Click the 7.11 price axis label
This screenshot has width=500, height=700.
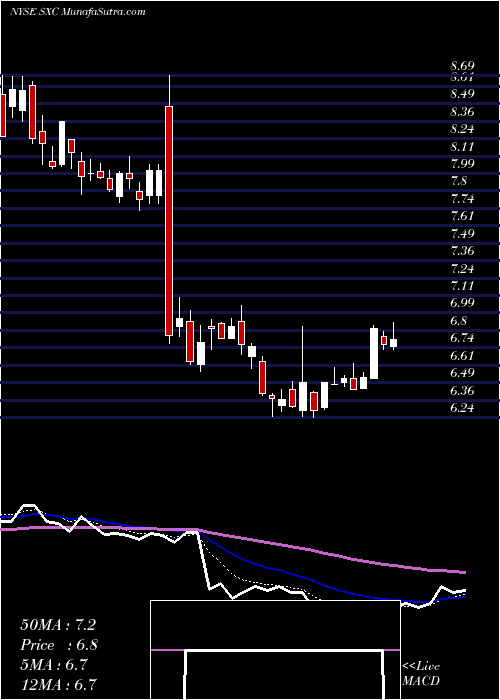462,286
